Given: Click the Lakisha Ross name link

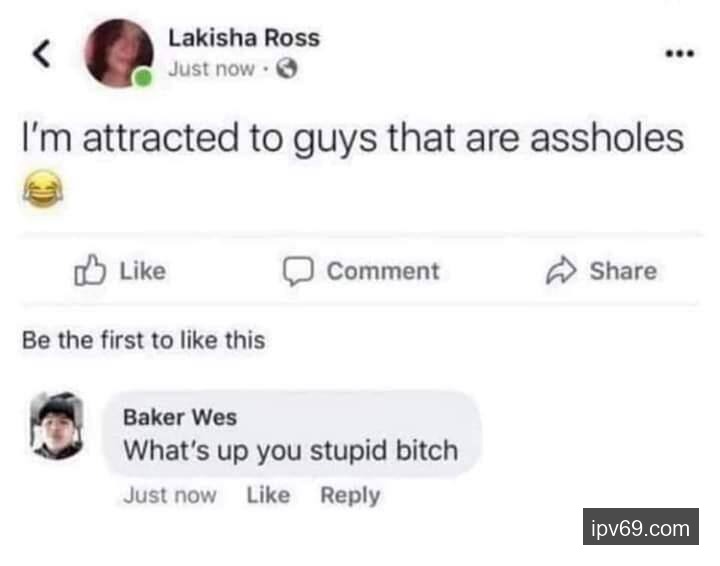Looking at the screenshot, I should coord(244,38).
